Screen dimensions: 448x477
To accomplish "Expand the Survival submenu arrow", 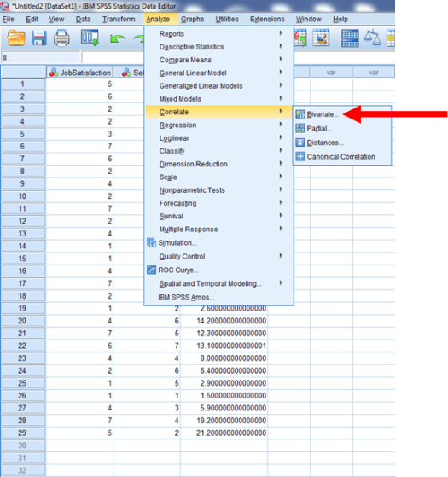I will point(281,215).
